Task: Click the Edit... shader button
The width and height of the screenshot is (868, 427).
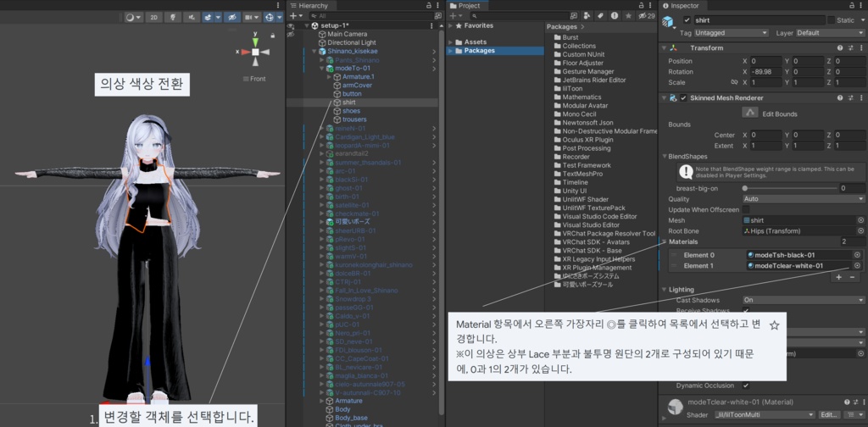Action: click(830, 415)
